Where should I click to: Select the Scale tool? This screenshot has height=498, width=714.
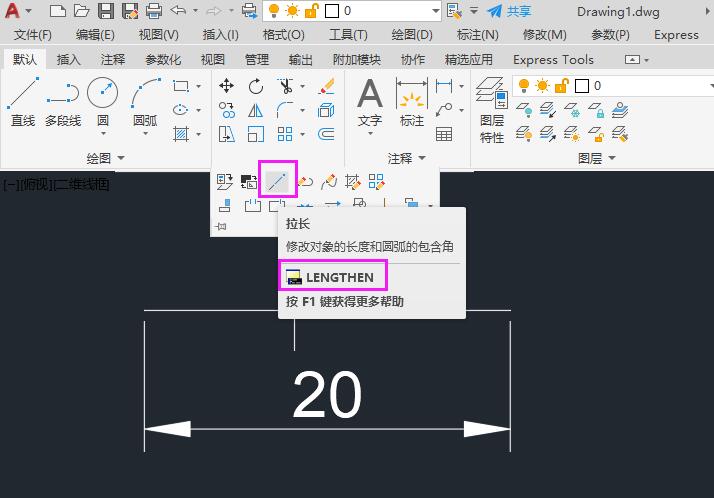click(x=255, y=134)
